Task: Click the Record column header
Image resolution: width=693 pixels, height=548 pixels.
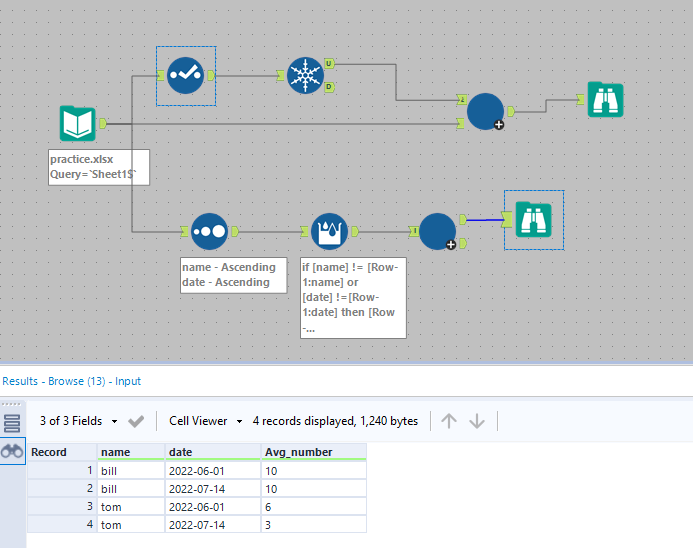Action: [x=62, y=452]
